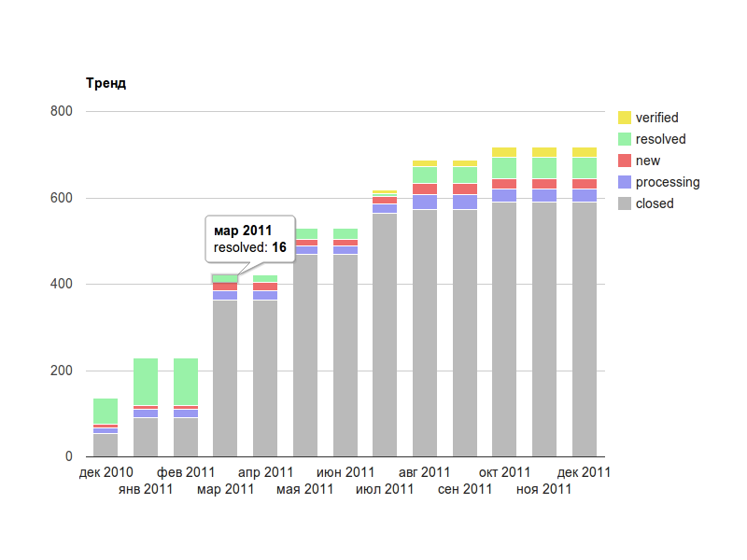This screenshot has width=747, height=560.
Task: Click the purple processing segment for авг 2011
Action: [x=425, y=202]
